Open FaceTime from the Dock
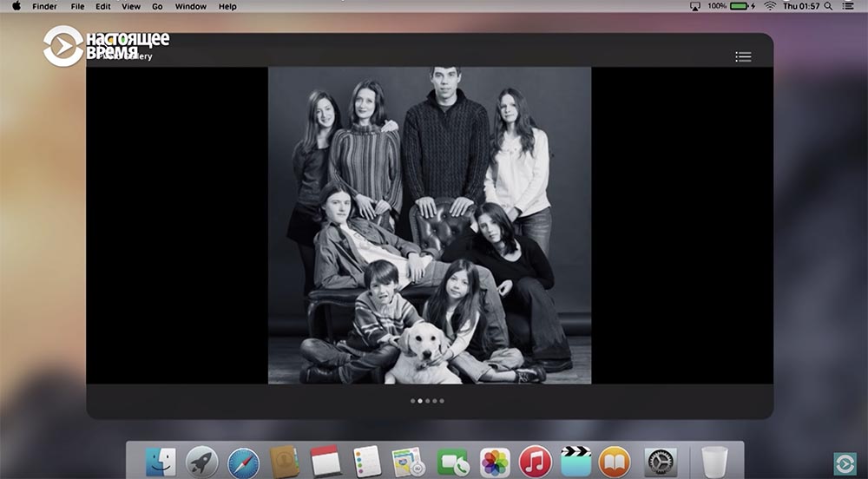 pos(452,463)
